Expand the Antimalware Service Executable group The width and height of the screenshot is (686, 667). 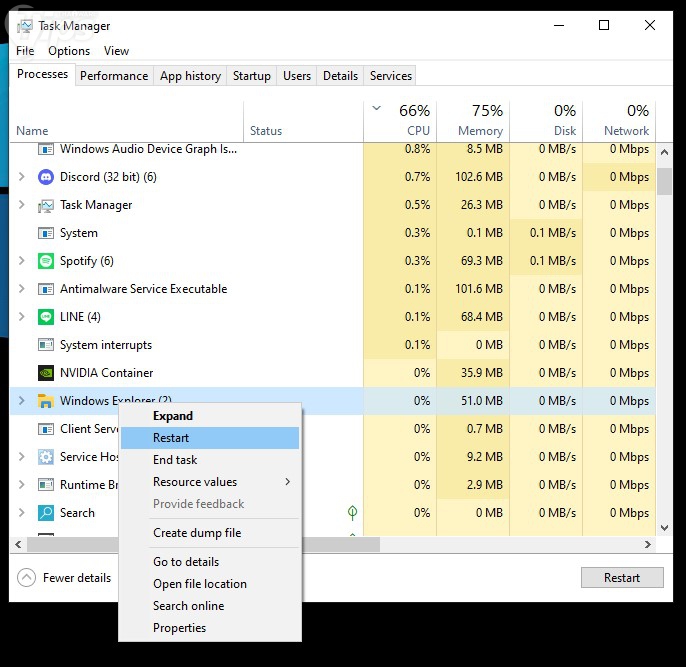click(21, 289)
